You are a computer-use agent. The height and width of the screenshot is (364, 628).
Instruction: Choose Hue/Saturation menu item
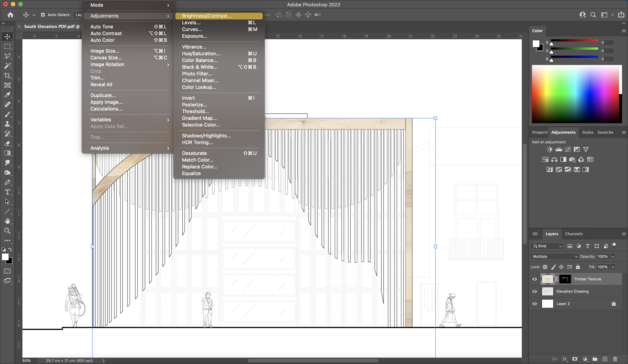coord(219,53)
